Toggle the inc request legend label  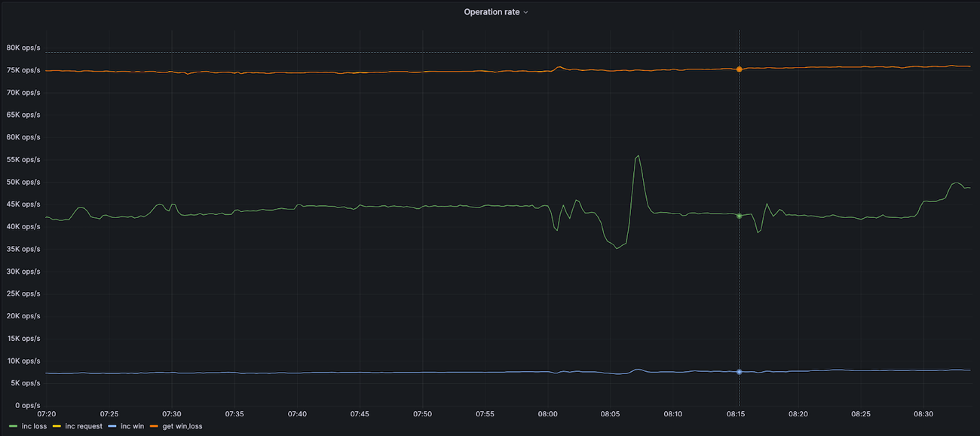[83, 426]
